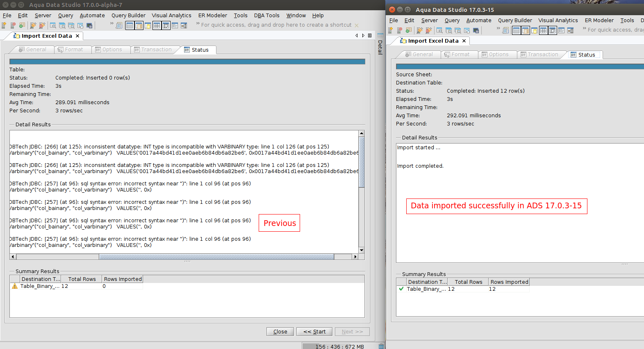
Task: Click the unregister server icon in alpha-7 window toolbar
Action: pos(13,25)
